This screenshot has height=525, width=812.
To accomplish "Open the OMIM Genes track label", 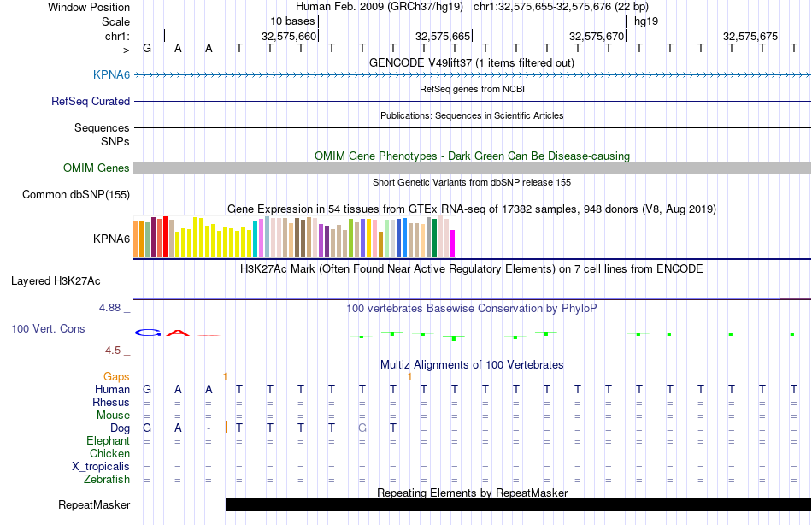I will click(96, 168).
